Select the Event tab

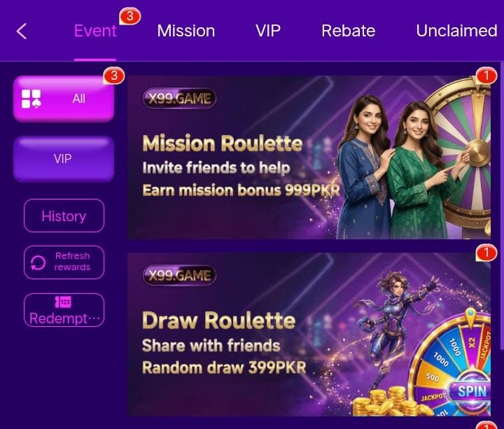point(95,31)
